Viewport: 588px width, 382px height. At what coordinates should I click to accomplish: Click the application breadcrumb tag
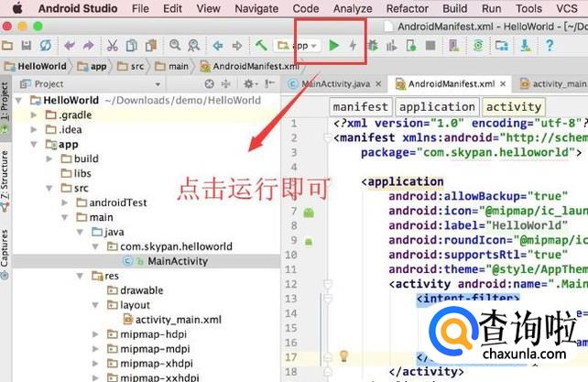(437, 107)
